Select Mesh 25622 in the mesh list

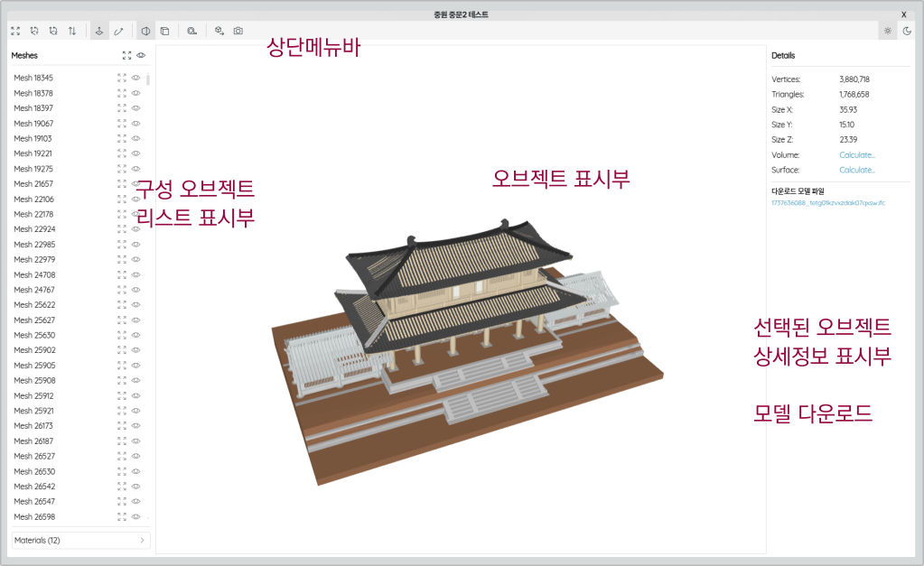point(34,305)
